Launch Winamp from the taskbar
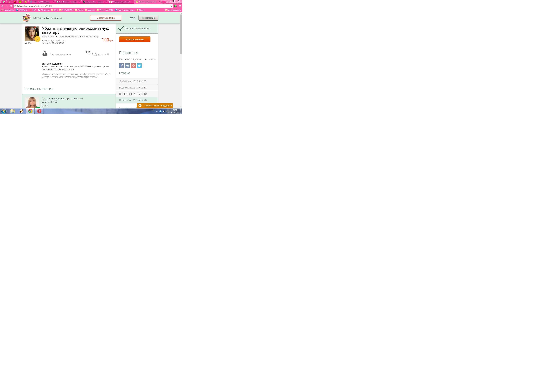This screenshot has width=546, height=392. 21,111
